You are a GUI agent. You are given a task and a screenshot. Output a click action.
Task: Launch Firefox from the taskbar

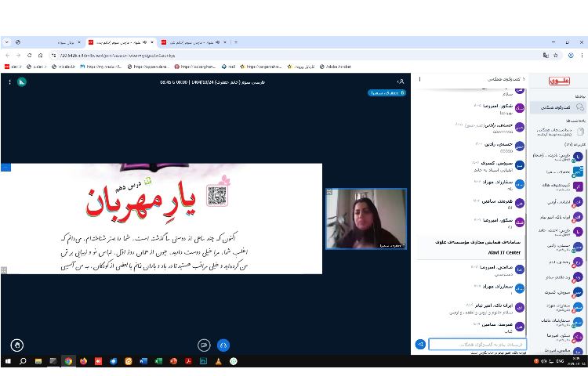pyautogui.click(x=83, y=361)
